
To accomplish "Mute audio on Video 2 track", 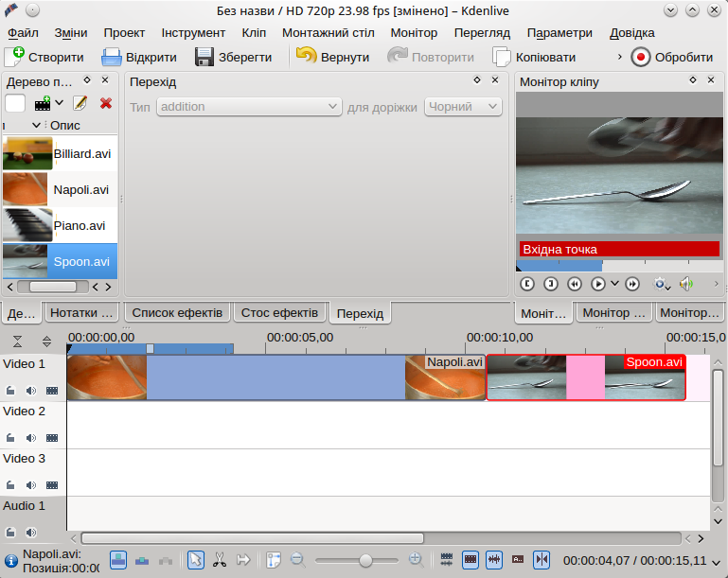I will point(30,437).
